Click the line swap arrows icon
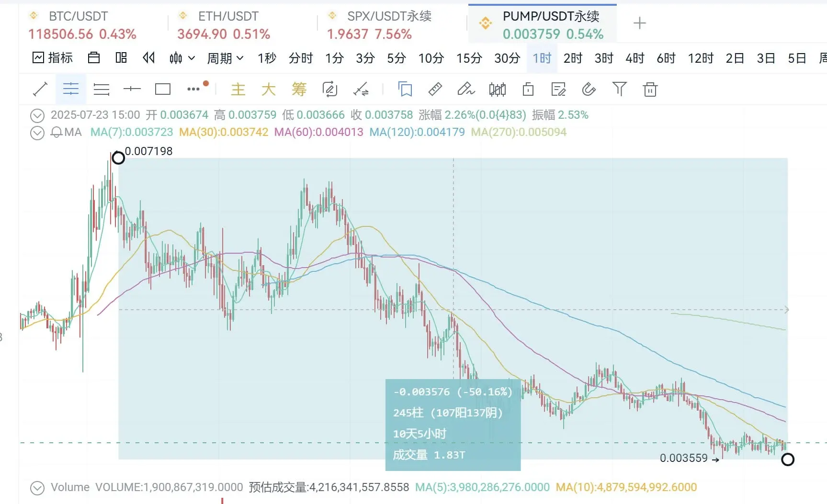827x504 pixels. pos(361,89)
